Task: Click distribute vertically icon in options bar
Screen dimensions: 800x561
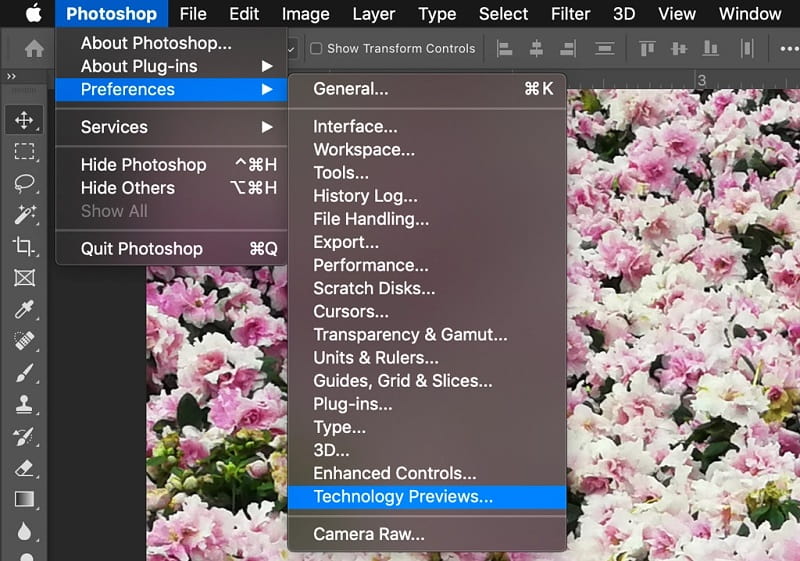Action: click(605, 49)
